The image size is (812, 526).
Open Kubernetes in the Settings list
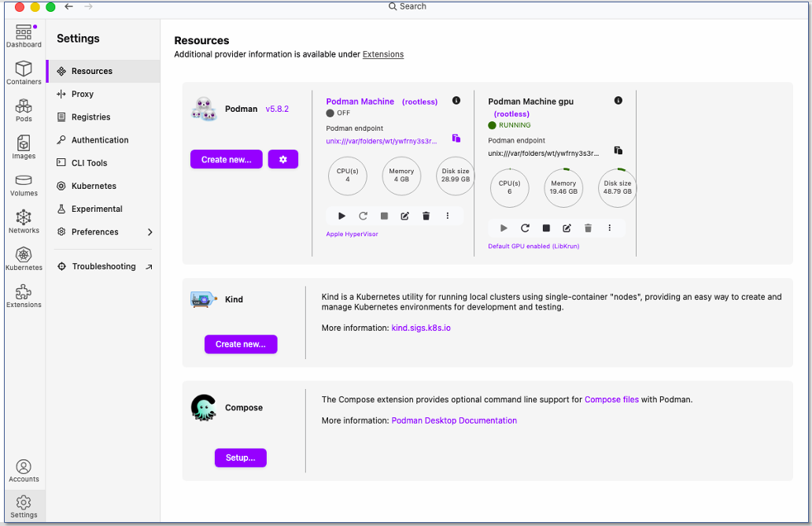coord(103,186)
